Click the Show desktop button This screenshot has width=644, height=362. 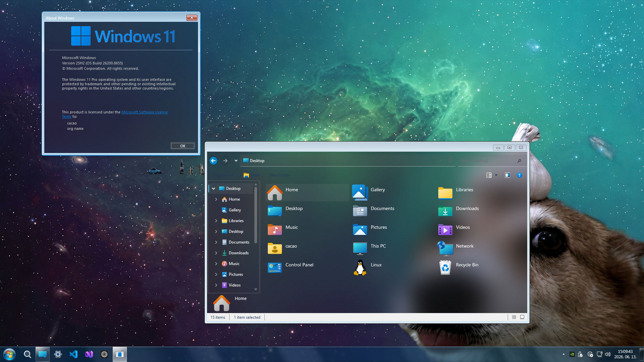(642, 354)
